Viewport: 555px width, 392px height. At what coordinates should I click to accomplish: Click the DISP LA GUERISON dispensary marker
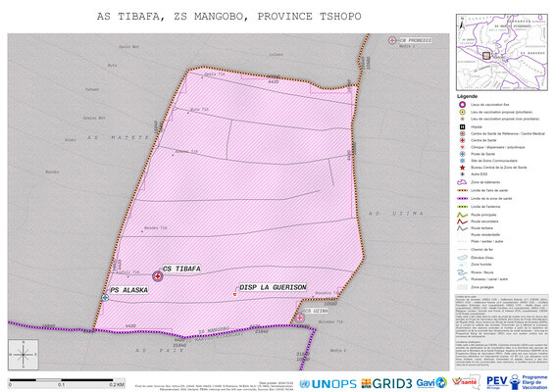pyautogui.click(x=234, y=294)
